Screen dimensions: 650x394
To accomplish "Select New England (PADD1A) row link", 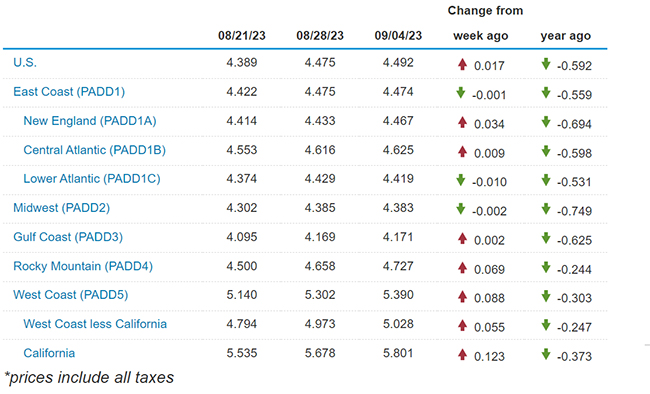I will [x=90, y=121].
